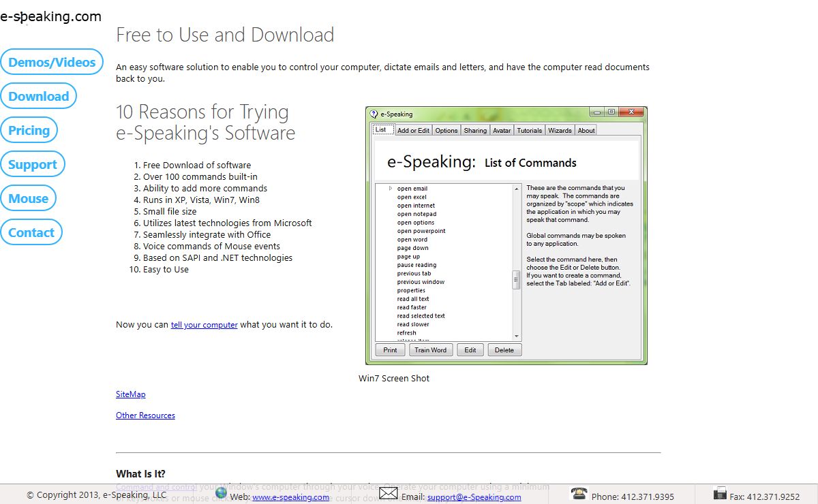Viewport: 818px width, 504px height.
Task: Click the globe icon beside Web
Action: pyautogui.click(x=221, y=492)
